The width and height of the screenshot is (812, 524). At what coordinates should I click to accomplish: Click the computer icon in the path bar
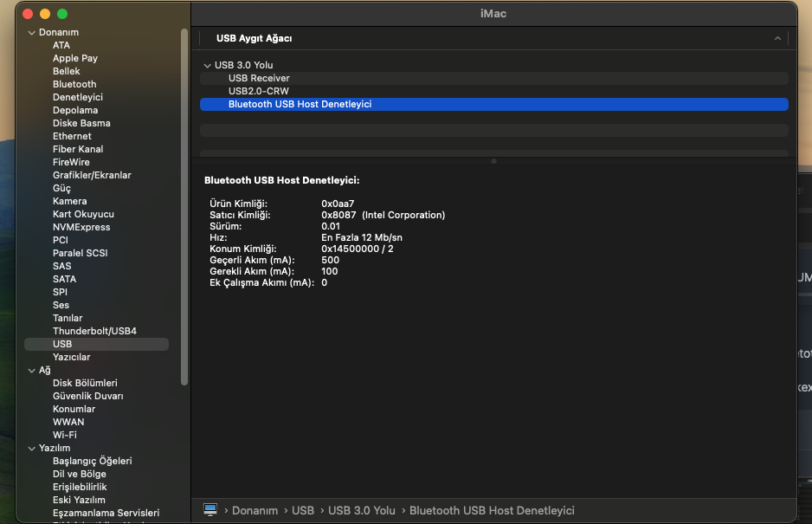[209, 510]
